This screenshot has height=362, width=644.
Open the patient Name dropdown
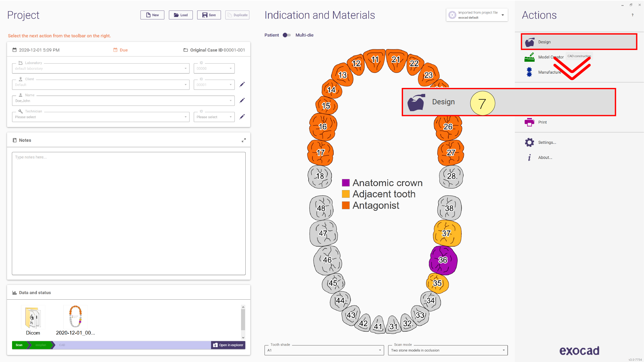click(x=123, y=101)
